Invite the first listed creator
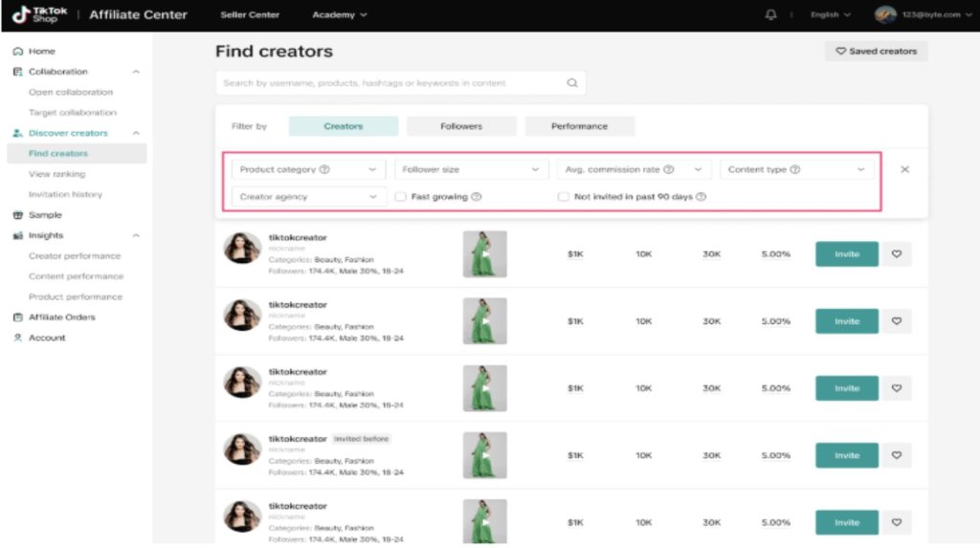This screenshot has width=980, height=548. 846,254
